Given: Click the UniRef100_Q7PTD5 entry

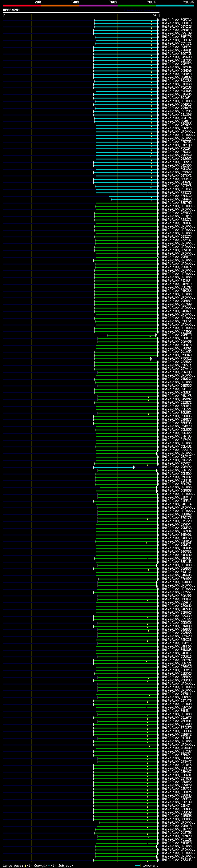Looking at the screenshot, I should click(x=176, y=436).
